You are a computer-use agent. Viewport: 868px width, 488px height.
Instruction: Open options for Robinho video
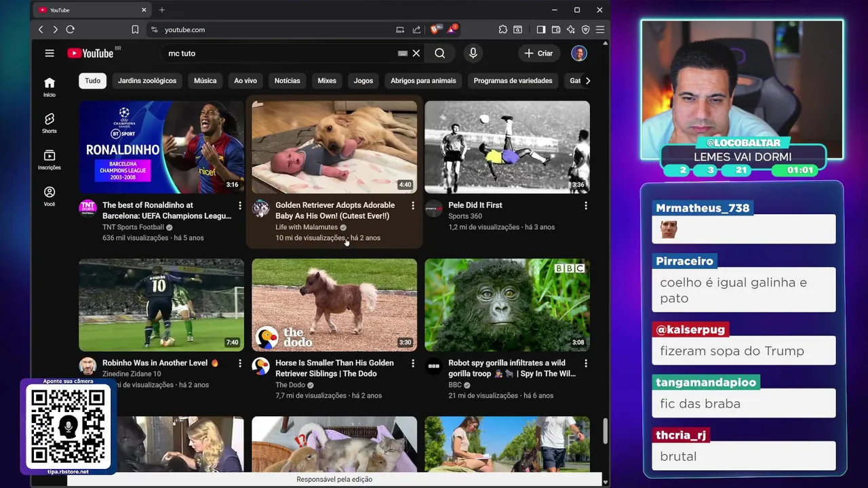(239, 363)
